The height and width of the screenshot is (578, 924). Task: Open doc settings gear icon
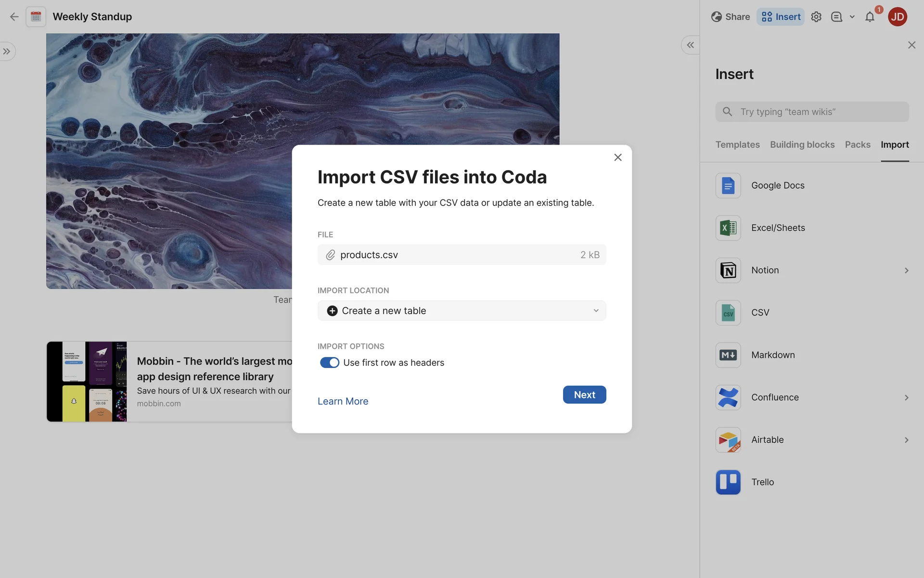click(x=816, y=17)
